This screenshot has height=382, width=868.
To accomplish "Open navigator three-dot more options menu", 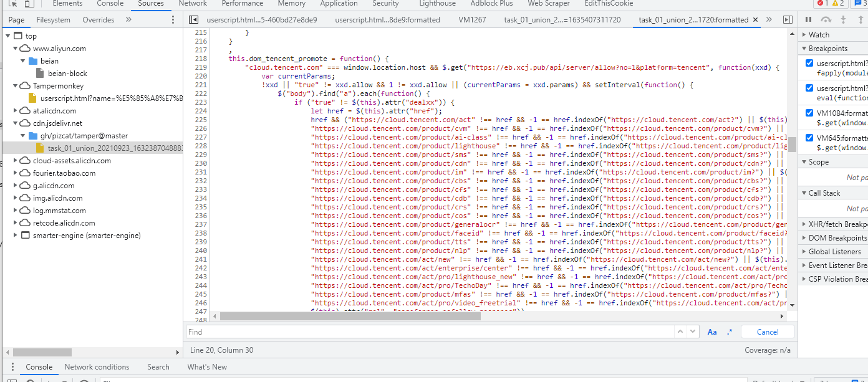I will pyautogui.click(x=173, y=20).
